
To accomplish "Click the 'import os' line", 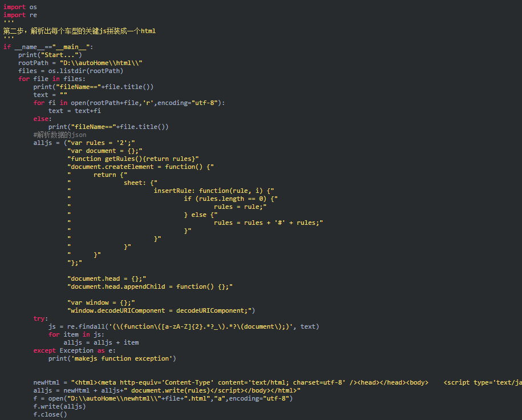I will coord(20,7).
